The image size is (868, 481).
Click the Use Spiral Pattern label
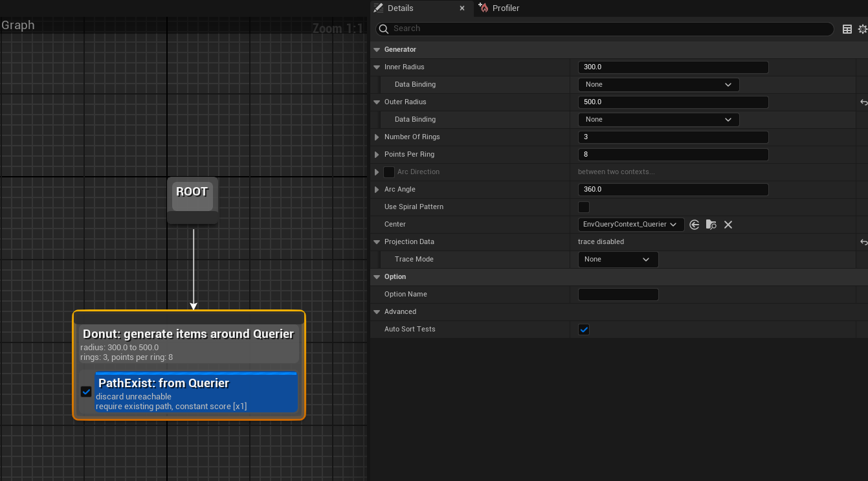pos(414,207)
